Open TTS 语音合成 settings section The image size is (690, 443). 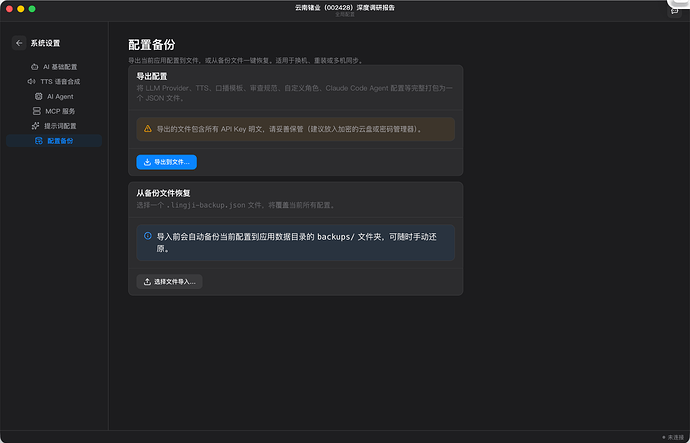click(x=54, y=81)
